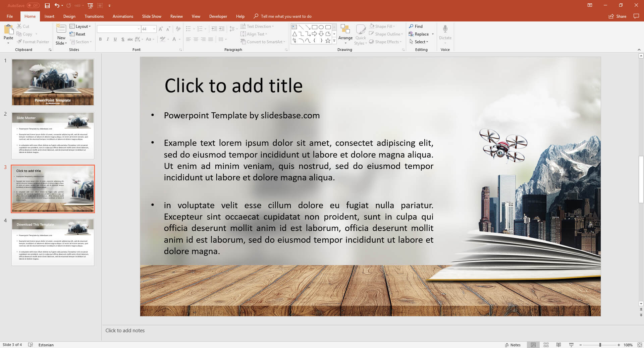Select slide 4 thumbnail Download This Template
The image size is (644, 348).
pyautogui.click(x=53, y=242)
